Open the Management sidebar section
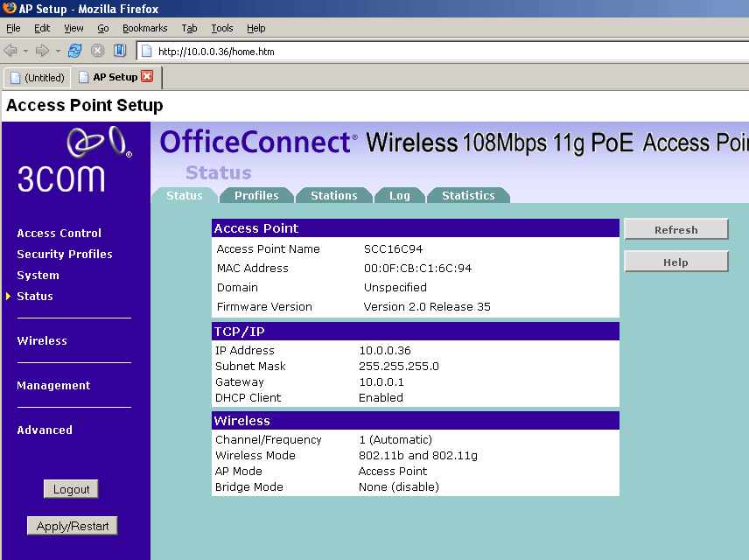Screen dimensions: 749x560 click(x=53, y=386)
